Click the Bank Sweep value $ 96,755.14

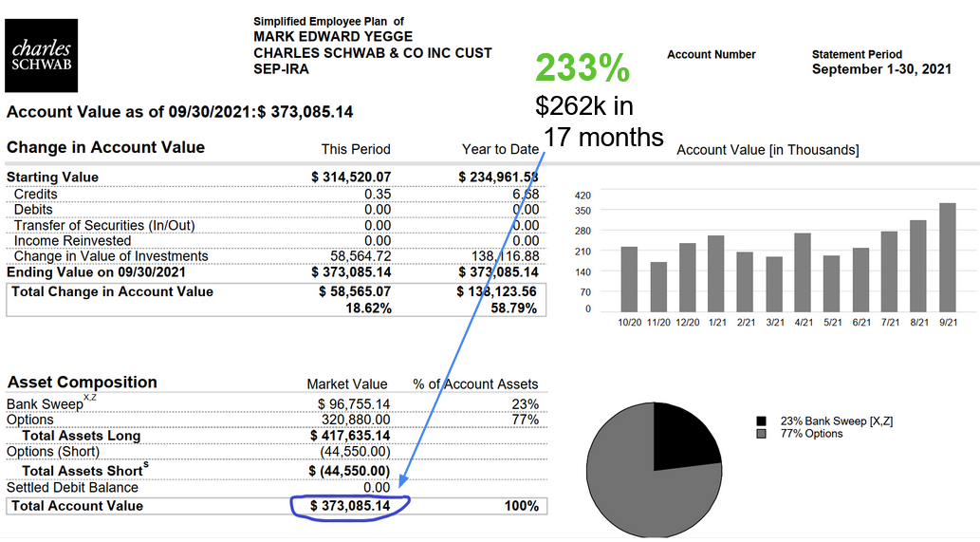pos(354,404)
